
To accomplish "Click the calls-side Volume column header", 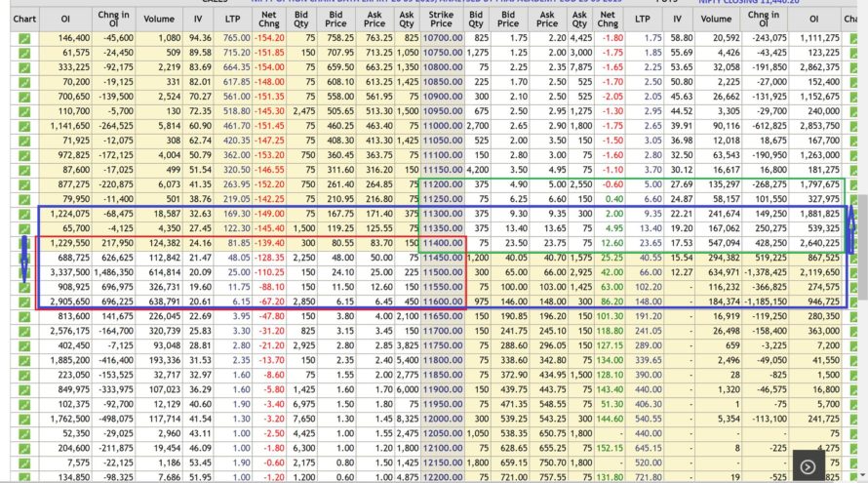I will point(159,19).
